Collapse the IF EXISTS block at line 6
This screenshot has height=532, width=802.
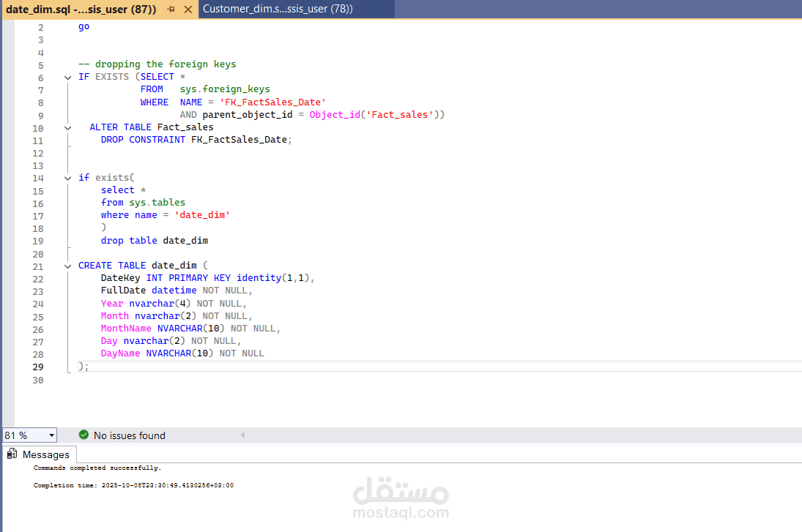pyautogui.click(x=67, y=78)
